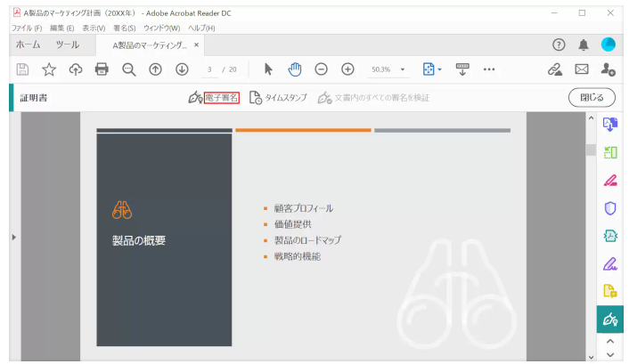
Task: Close the A製品のマーケティング document tab
Action: (x=196, y=44)
